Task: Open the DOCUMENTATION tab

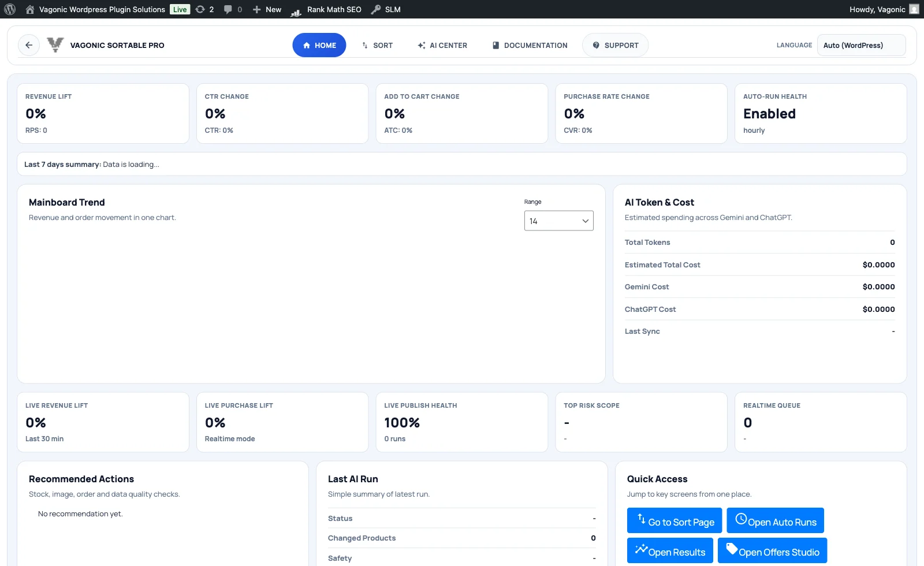Action: [530, 45]
